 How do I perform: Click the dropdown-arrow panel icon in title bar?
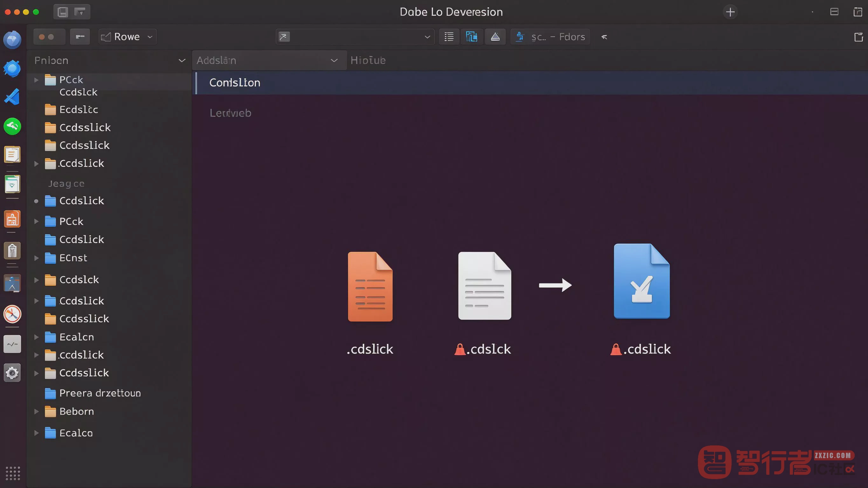tap(80, 12)
